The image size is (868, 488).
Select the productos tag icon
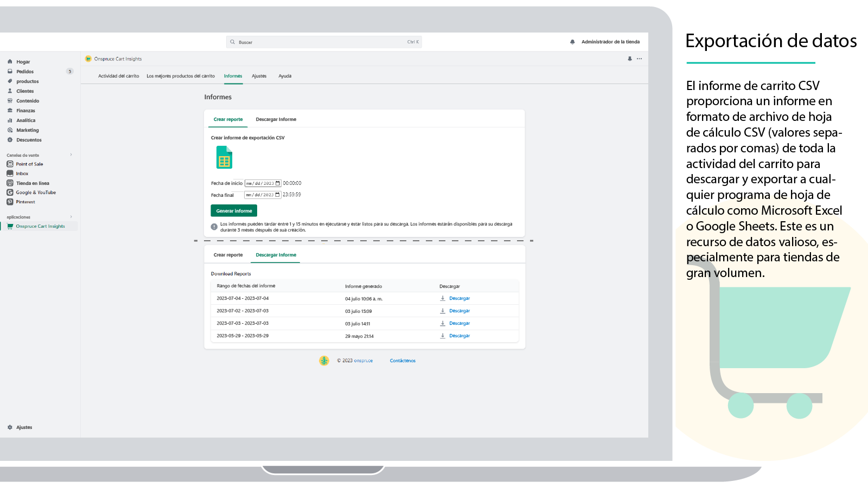pos(10,81)
